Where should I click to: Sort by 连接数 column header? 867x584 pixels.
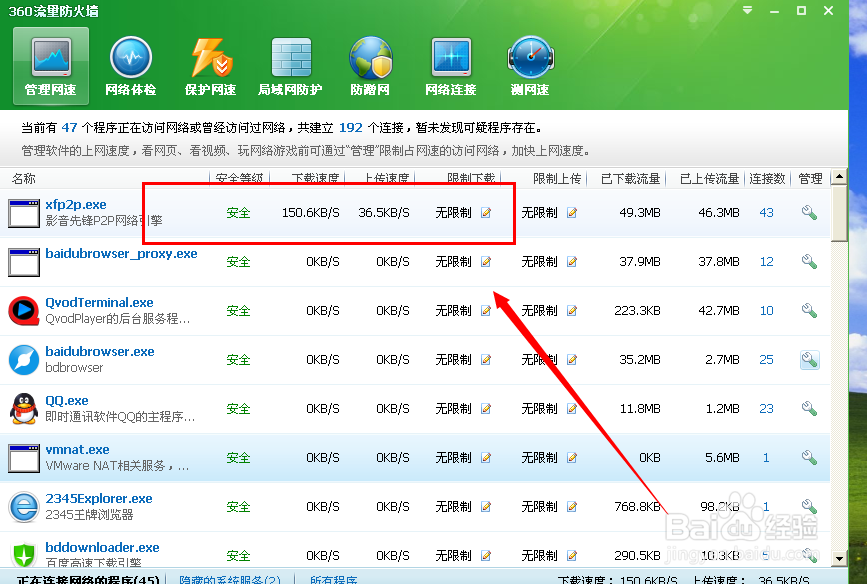[767, 179]
